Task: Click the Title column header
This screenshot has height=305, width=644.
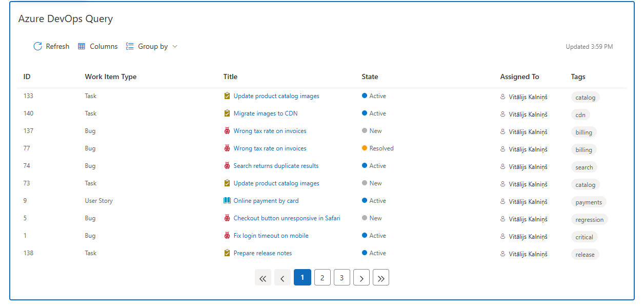Action: pyautogui.click(x=230, y=77)
